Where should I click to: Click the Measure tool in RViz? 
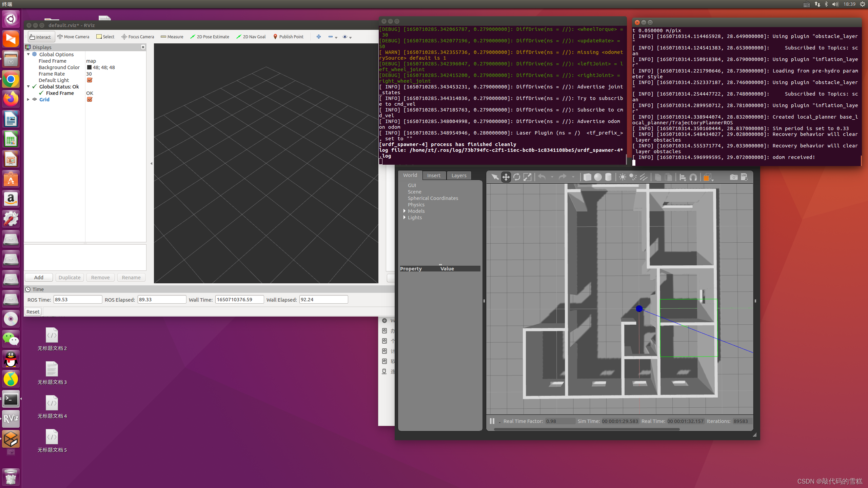click(173, 37)
